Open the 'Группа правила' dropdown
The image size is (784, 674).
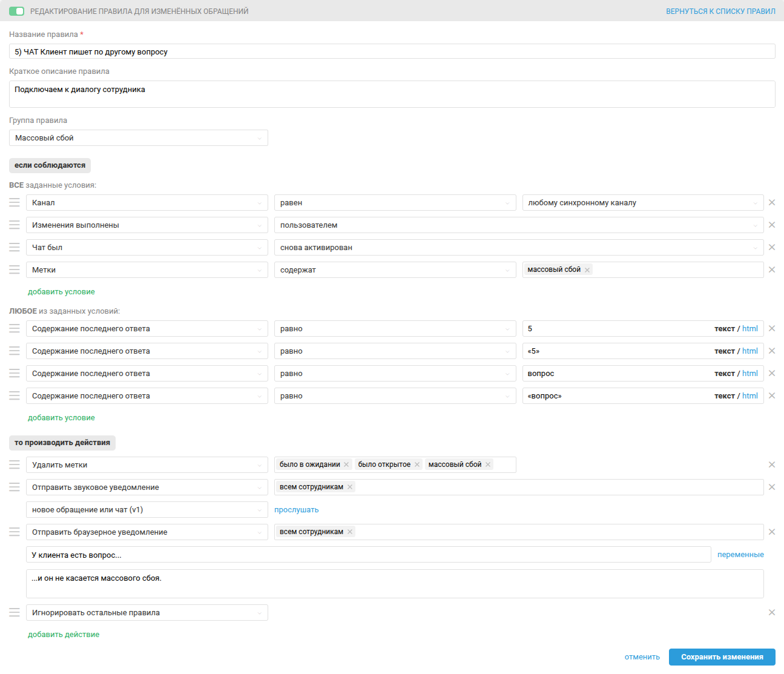point(138,138)
